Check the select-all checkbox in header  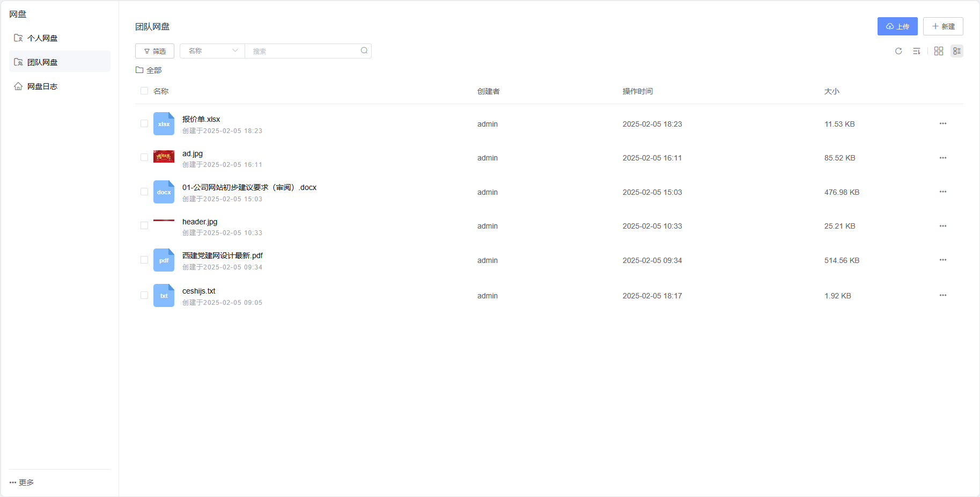pos(144,91)
